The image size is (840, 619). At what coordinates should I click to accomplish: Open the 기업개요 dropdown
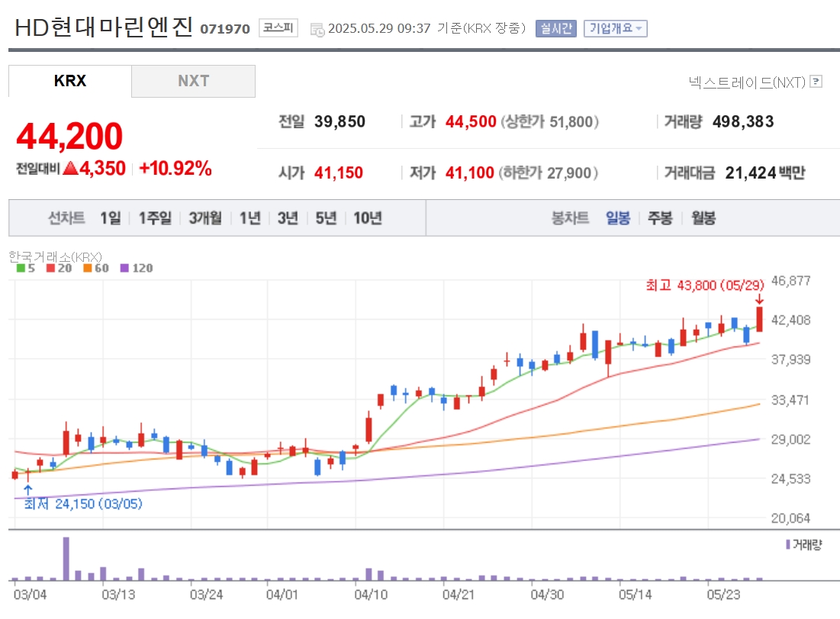click(615, 28)
